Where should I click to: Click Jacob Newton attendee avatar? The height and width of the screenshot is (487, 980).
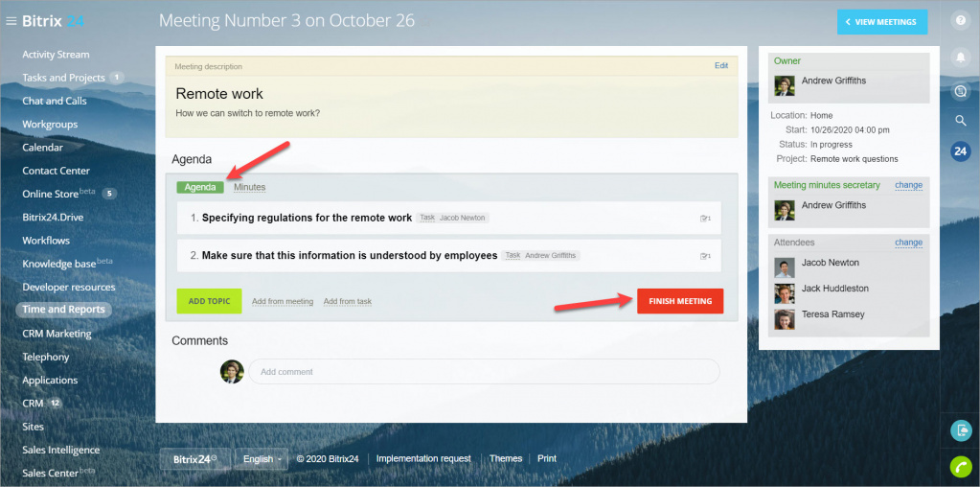click(x=785, y=267)
